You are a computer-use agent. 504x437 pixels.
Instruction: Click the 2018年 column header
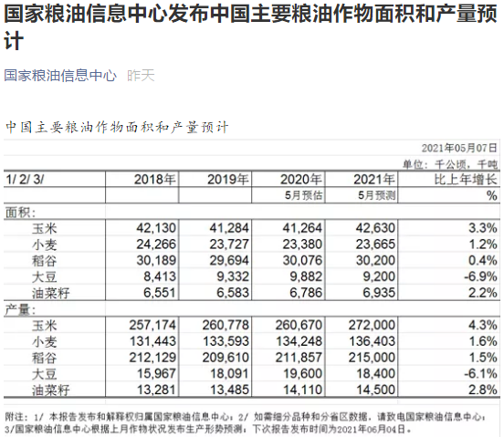click(155, 179)
